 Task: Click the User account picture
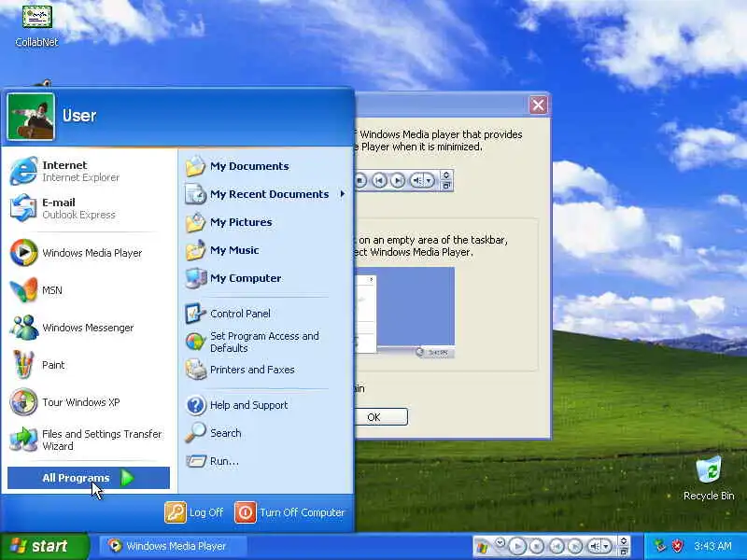point(31,117)
